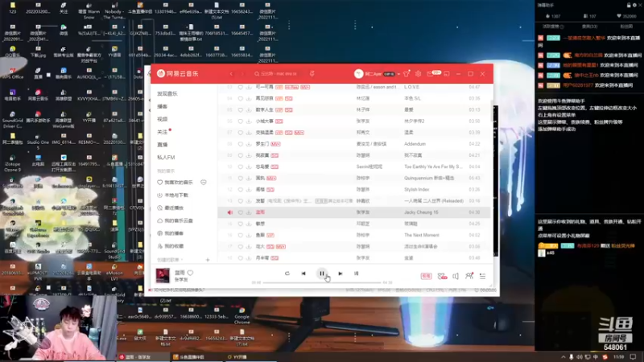Go forward with the header forward arrow
644x362 pixels.
tap(242, 74)
